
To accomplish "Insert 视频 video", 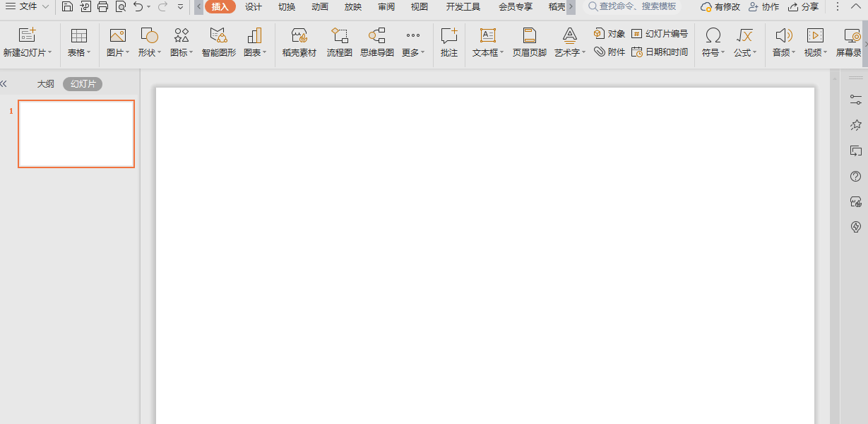I will (x=816, y=43).
